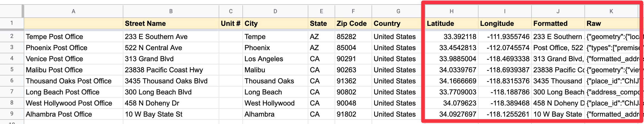This screenshot has width=644, height=124.
Task: Click the Unit # header cell
Action: [231, 23]
